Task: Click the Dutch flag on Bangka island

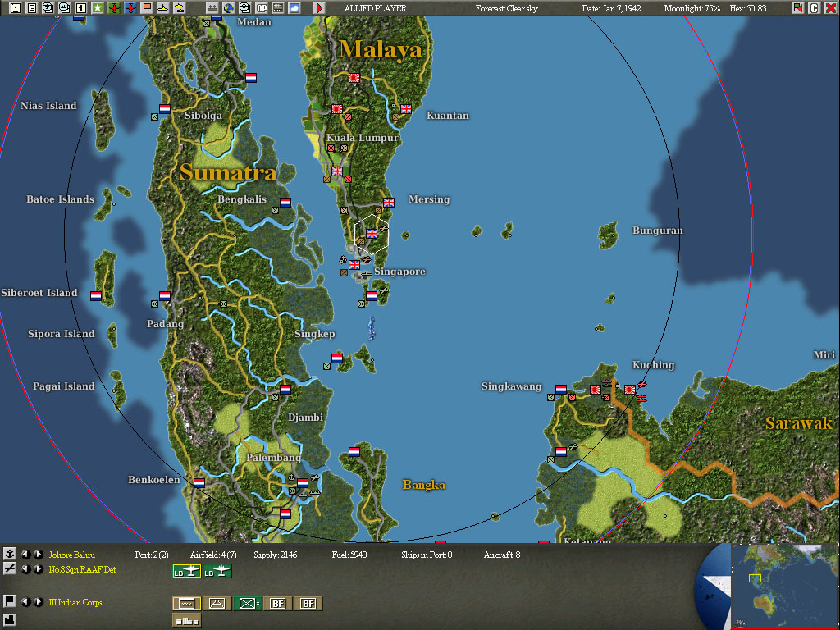Action: 354,452
